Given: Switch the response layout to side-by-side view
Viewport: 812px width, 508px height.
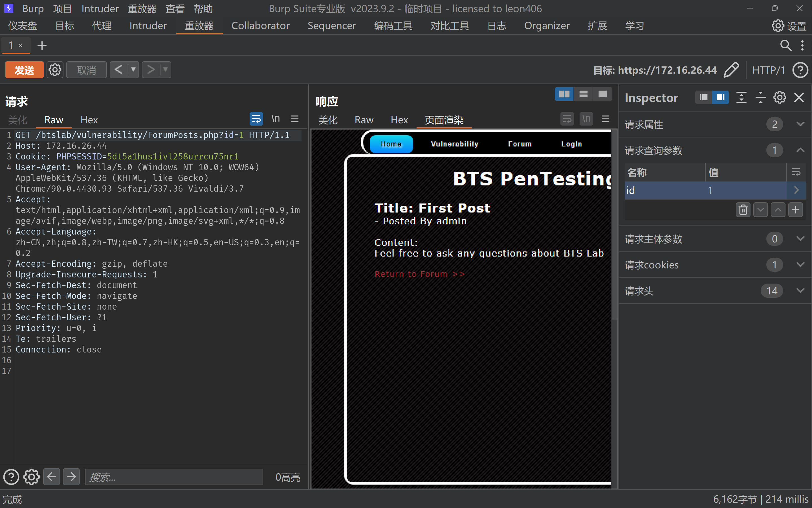Looking at the screenshot, I should pyautogui.click(x=564, y=95).
